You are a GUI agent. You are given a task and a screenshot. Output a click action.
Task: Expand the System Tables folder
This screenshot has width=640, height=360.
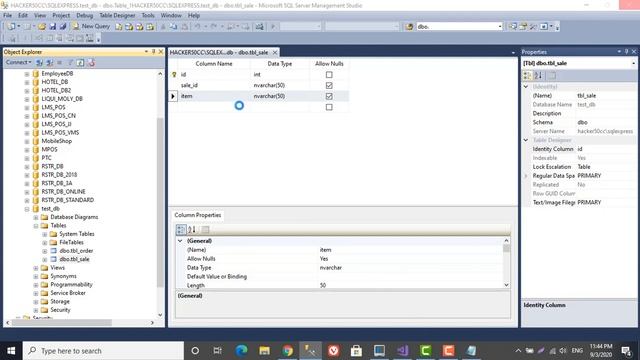pos(45,234)
